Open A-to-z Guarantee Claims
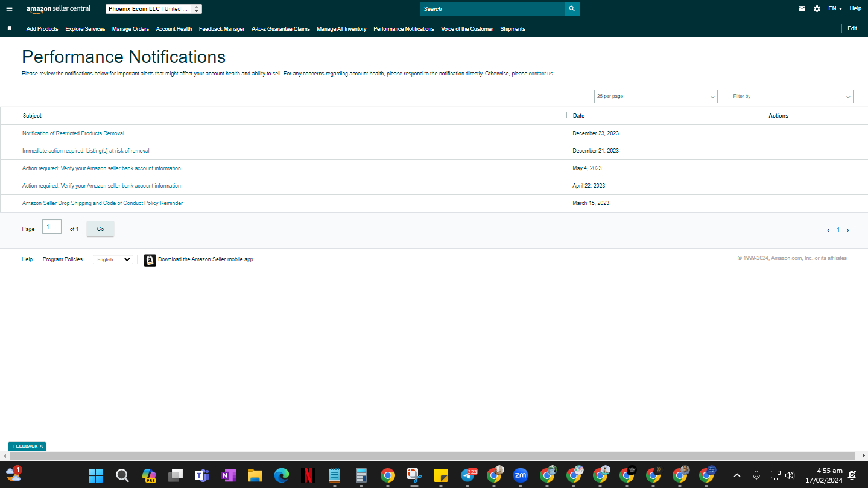Screen dimensions: 868x488 pos(280,29)
